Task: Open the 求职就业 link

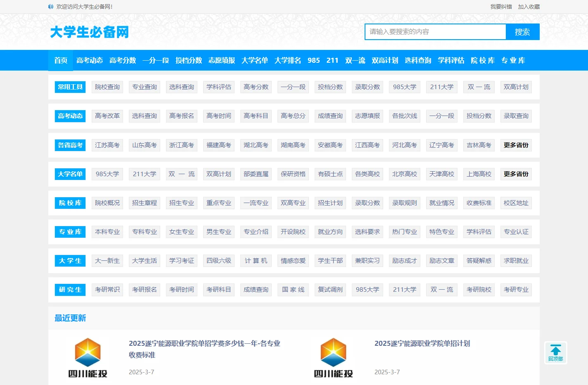Action: tap(516, 261)
